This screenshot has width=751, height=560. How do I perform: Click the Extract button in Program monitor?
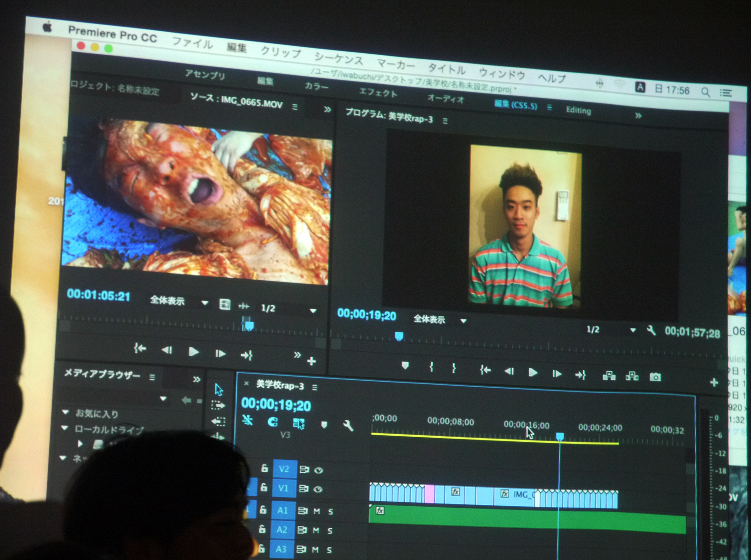pyautogui.click(x=632, y=376)
